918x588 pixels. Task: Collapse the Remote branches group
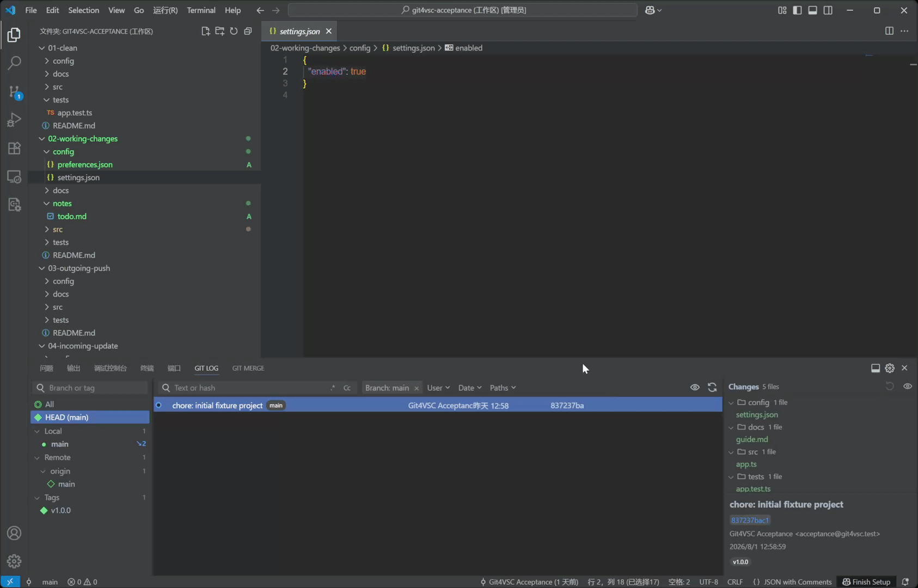pyautogui.click(x=37, y=458)
